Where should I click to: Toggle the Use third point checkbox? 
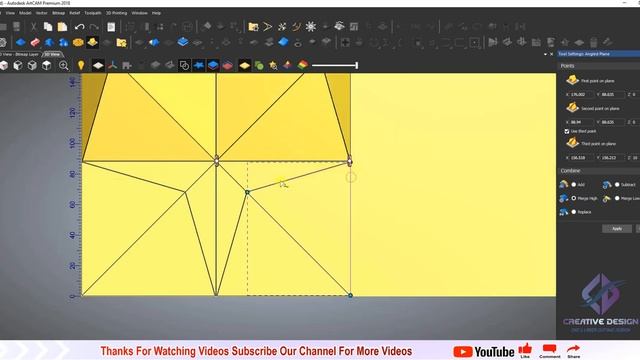coord(567,131)
